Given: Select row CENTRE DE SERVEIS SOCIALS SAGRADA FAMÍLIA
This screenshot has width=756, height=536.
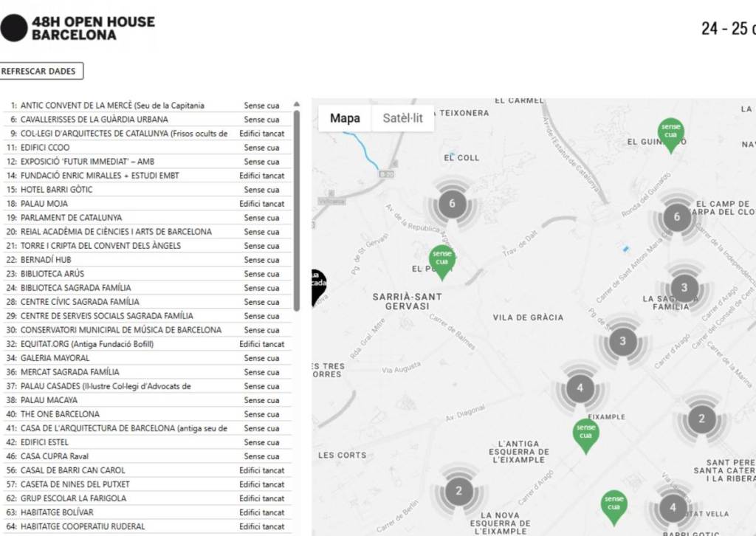Looking at the screenshot, I should 148,316.
